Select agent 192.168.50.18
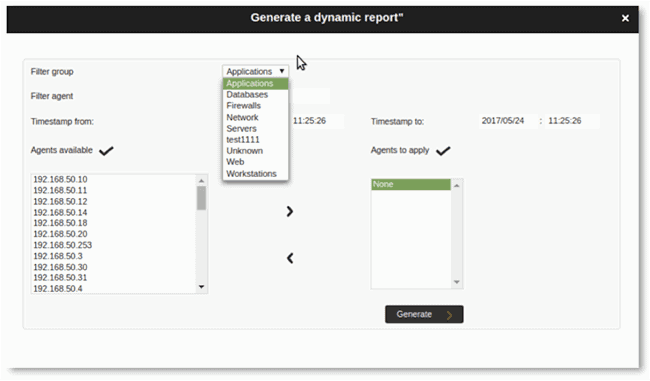The height and width of the screenshot is (381, 650). [114, 223]
